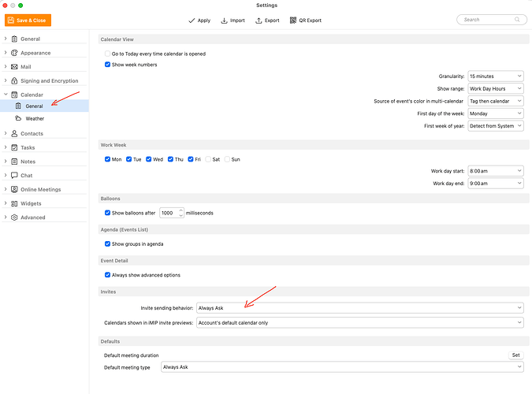532x394 pixels.
Task: Click the Online Meetings icon
Action: click(x=14, y=189)
